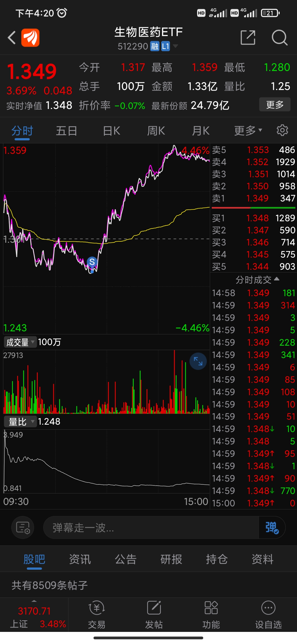Expand the 更多 chart period dropdown

[248, 130]
